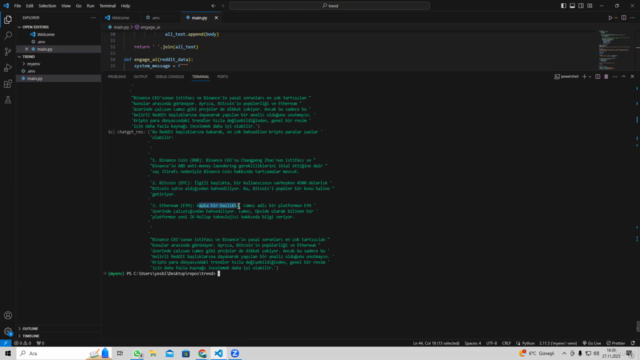640x360 pixels.
Task: Close the main.py editor tab
Action: click(216, 18)
